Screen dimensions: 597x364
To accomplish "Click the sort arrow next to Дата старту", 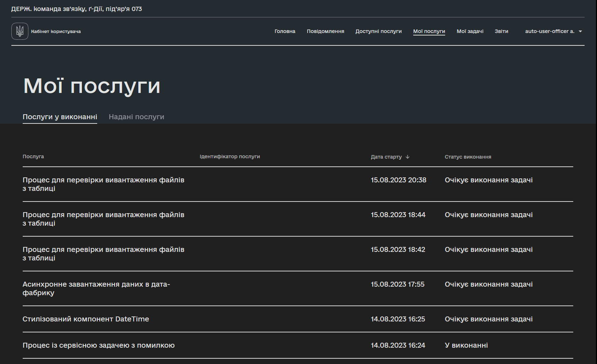I will click(x=408, y=157).
